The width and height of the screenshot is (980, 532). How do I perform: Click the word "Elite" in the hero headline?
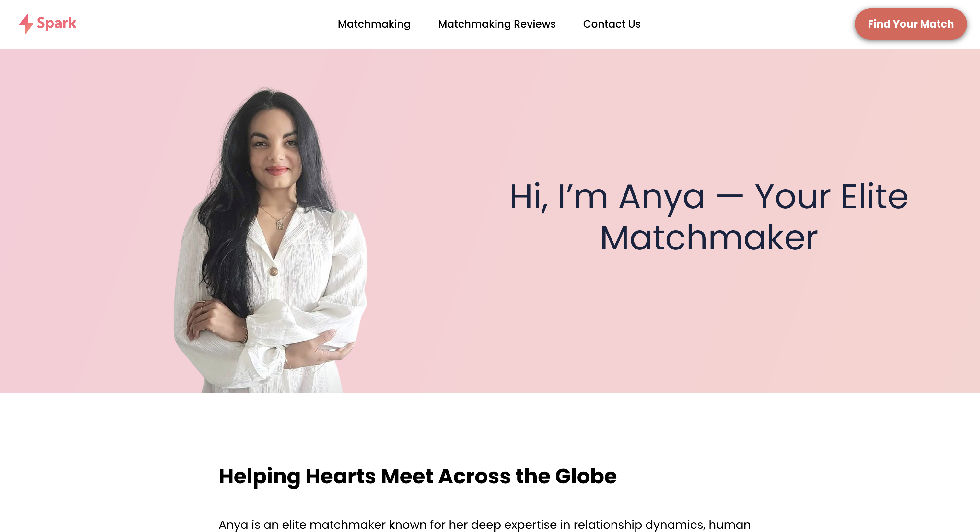click(874, 197)
